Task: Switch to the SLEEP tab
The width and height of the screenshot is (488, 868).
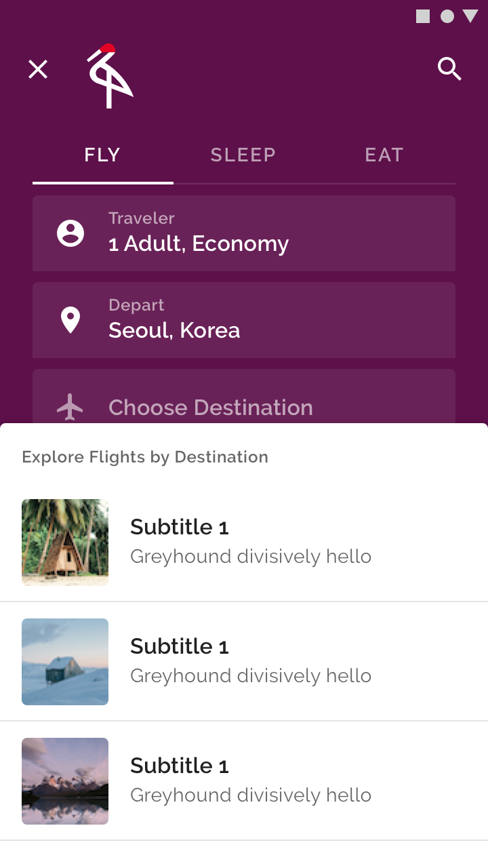Action: 243,155
